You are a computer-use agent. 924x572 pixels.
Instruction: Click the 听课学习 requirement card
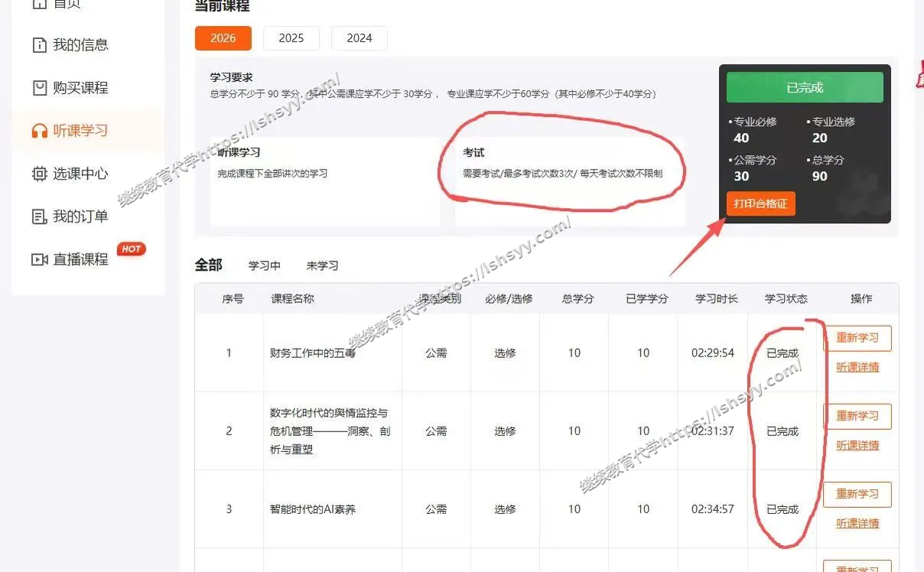[325, 181]
